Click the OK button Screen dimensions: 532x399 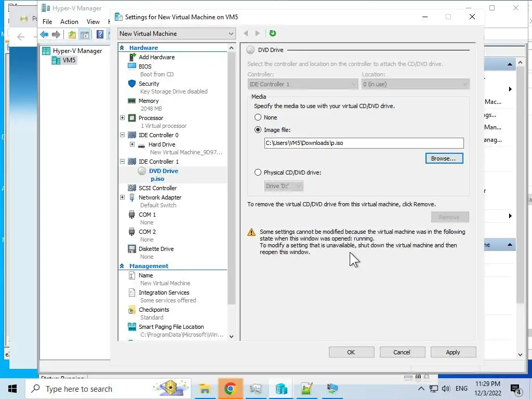pyautogui.click(x=351, y=352)
